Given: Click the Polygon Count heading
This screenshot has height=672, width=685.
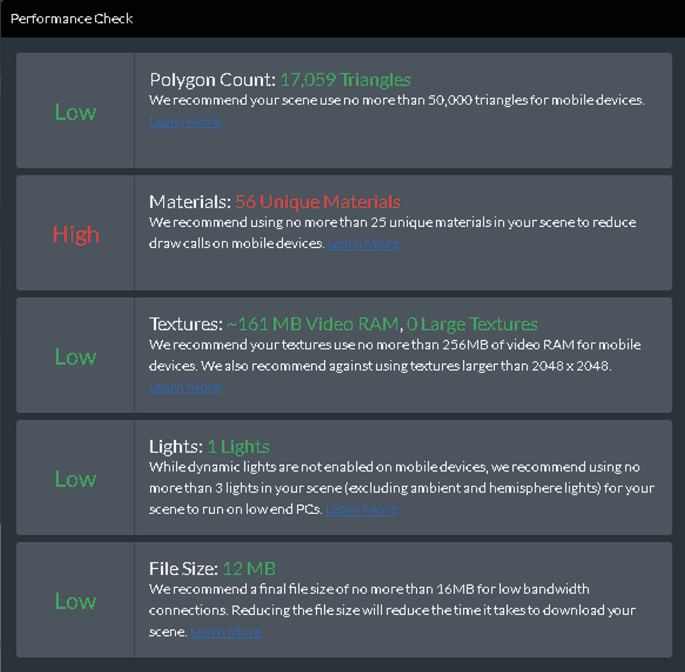Looking at the screenshot, I should [x=212, y=80].
